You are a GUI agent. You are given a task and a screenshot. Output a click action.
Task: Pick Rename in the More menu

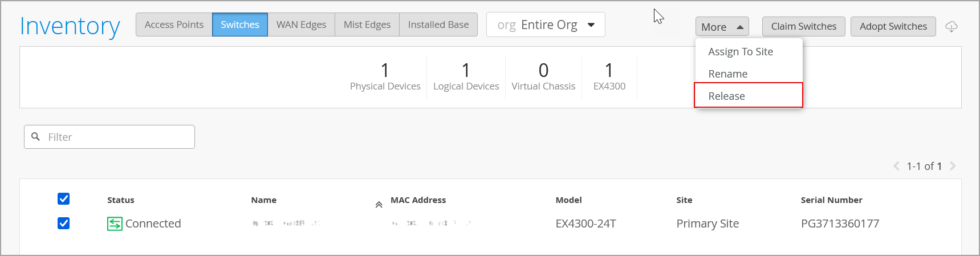(x=727, y=74)
